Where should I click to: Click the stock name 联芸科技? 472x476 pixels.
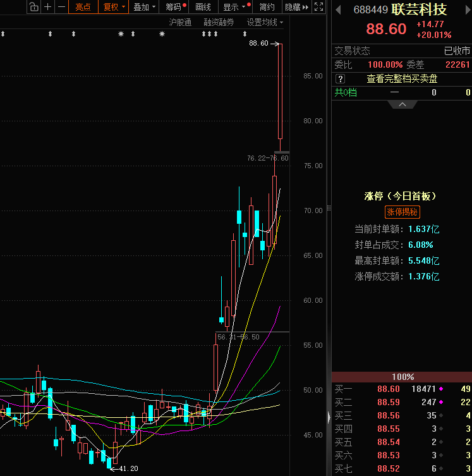pos(419,9)
